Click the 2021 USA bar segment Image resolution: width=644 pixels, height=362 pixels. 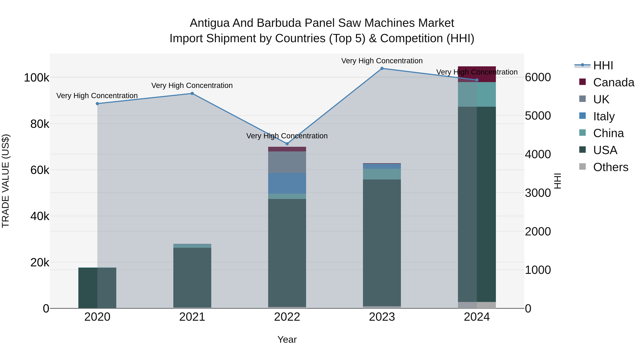(192, 278)
